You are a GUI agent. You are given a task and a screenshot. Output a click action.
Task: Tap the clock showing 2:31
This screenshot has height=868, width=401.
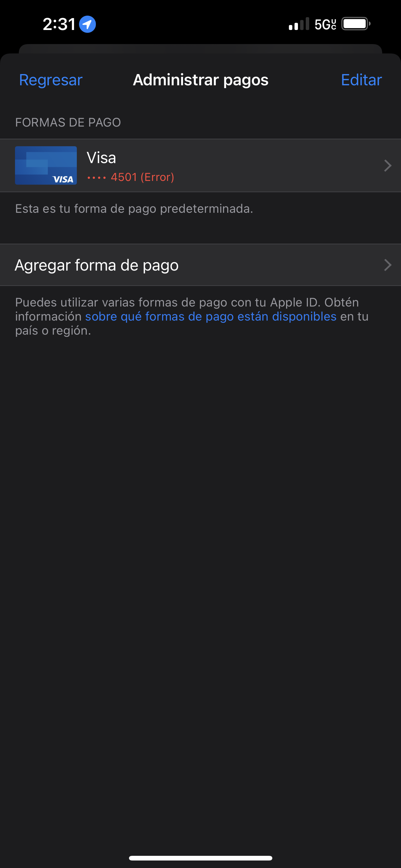click(59, 24)
